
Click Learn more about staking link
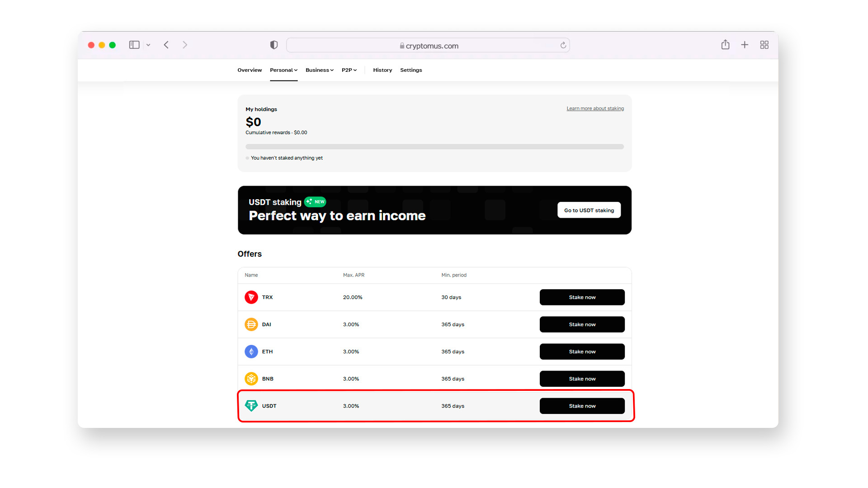click(x=594, y=108)
